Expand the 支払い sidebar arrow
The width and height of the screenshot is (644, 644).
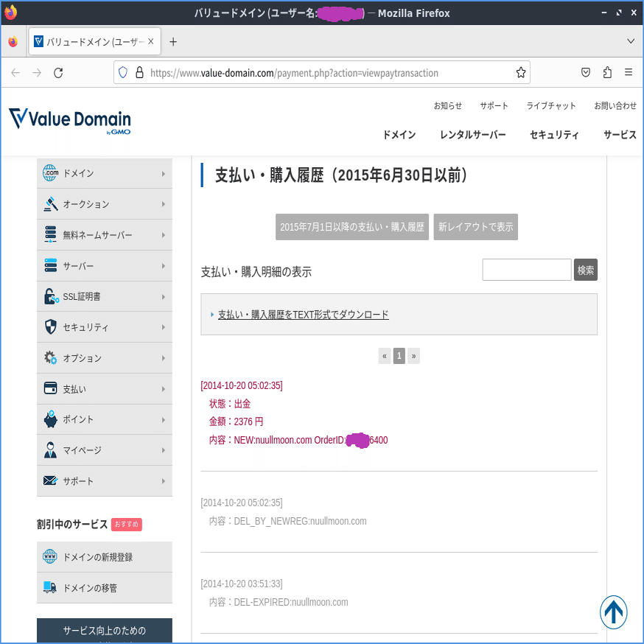[164, 389]
